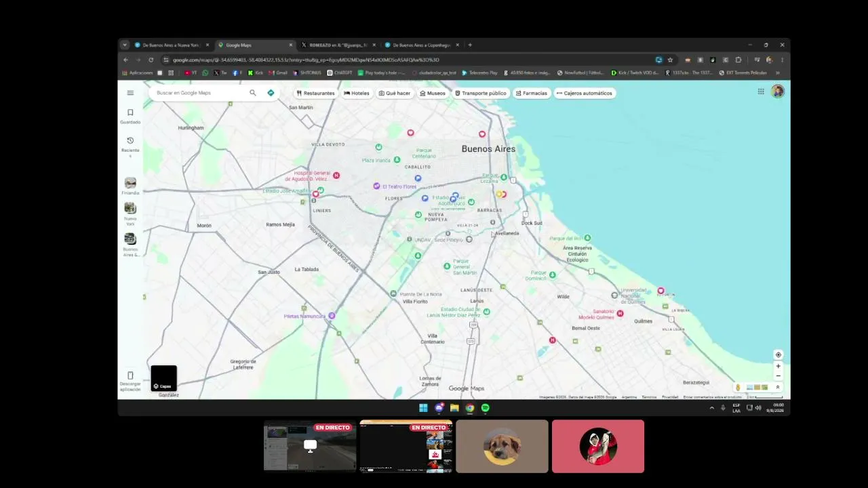Filter map by Restaurantes

(315, 93)
